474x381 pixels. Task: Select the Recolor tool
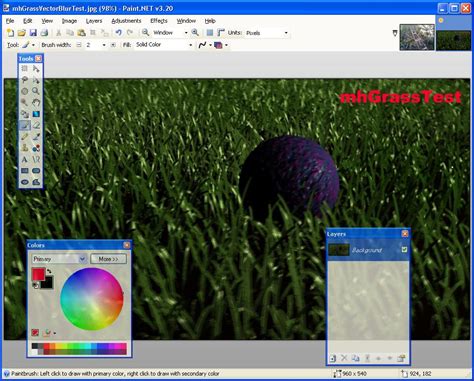click(x=36, y=148)
